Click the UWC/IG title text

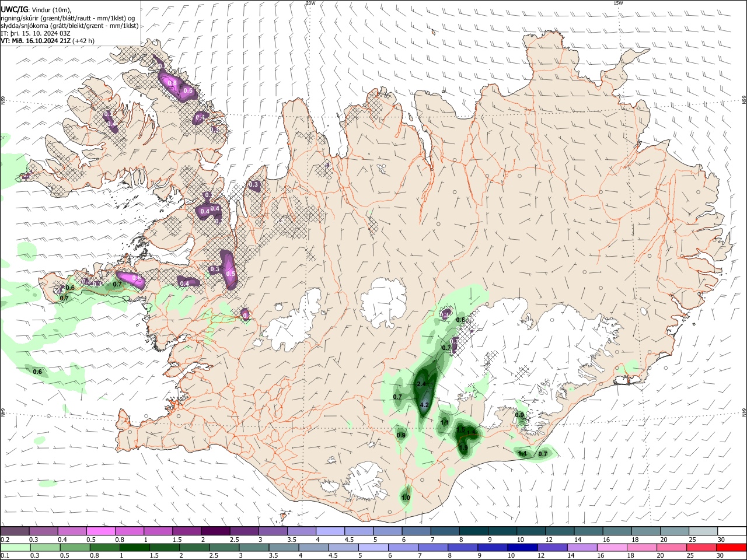(x=15, y=9)
